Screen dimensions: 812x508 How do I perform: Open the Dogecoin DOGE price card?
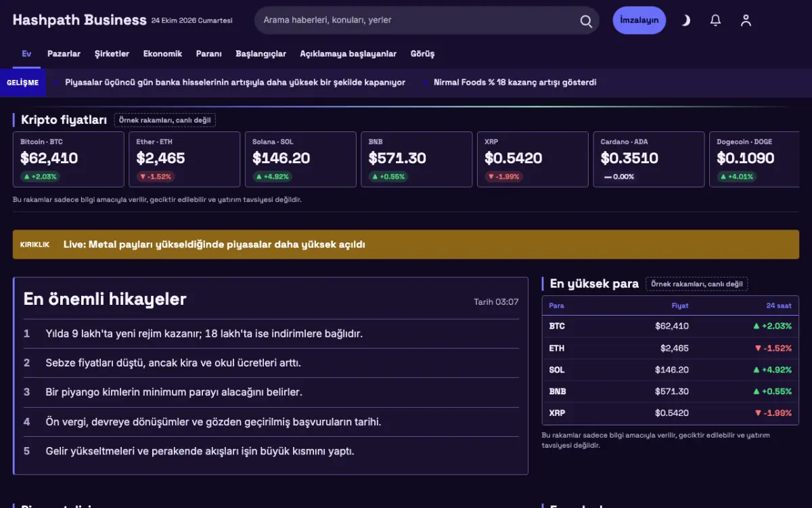point(755,159)
